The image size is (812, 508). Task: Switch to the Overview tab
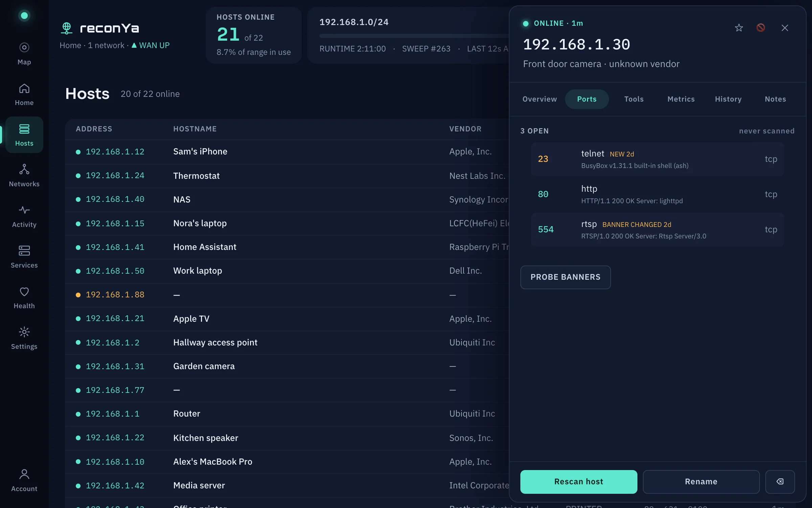(x=540, y=99)
